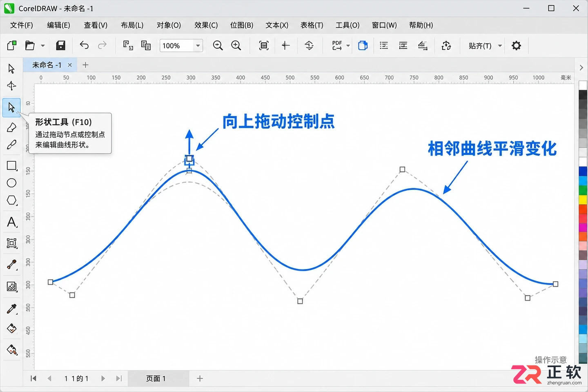
Task: Open the zoom level dropdown arrow
Action: [x=198, y=45]
